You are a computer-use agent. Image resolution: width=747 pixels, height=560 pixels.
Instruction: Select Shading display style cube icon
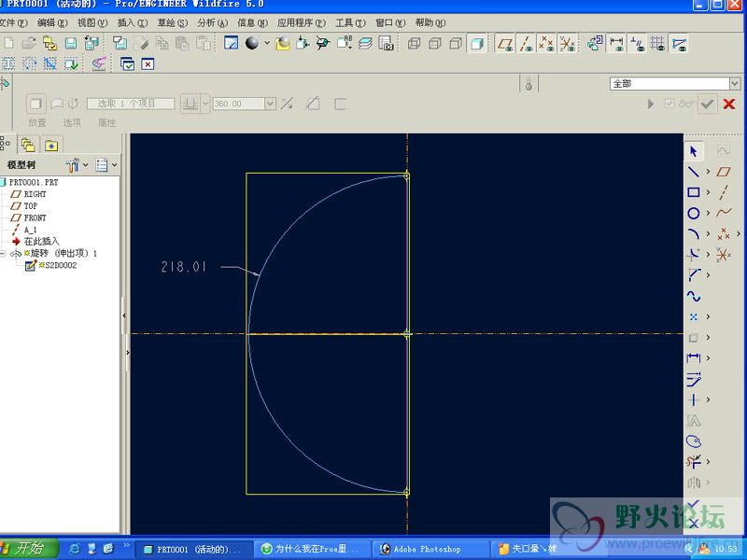tap(476, 44)
